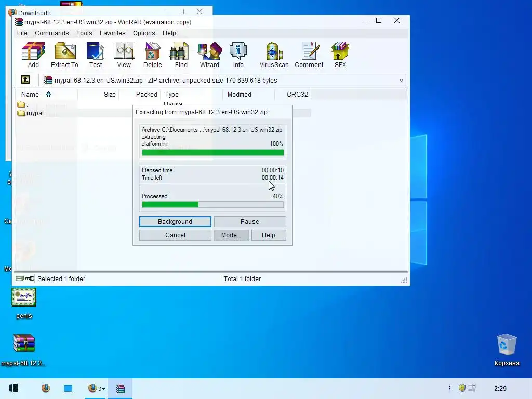
Task: Show archive Info
Action: [x=238, y=54]
